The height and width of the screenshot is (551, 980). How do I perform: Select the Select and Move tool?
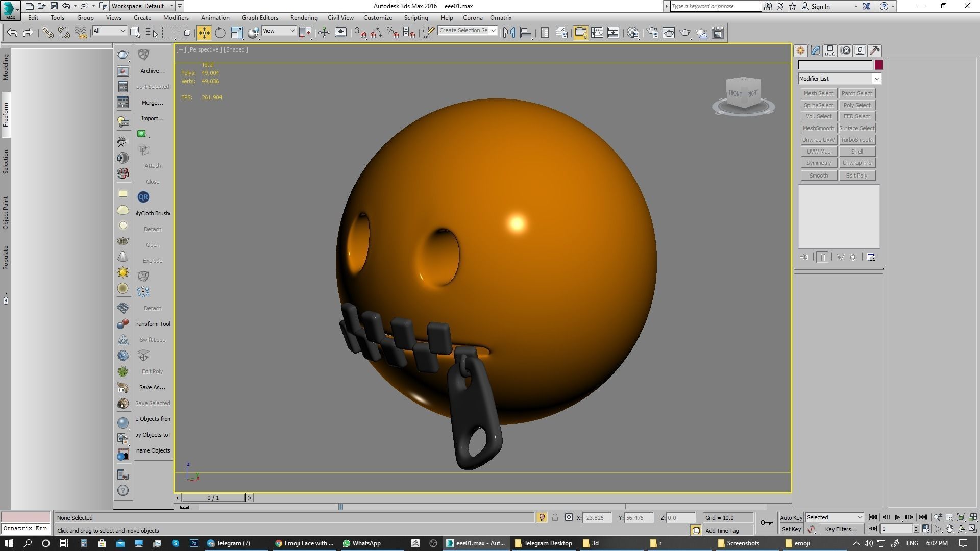(204, 33)
